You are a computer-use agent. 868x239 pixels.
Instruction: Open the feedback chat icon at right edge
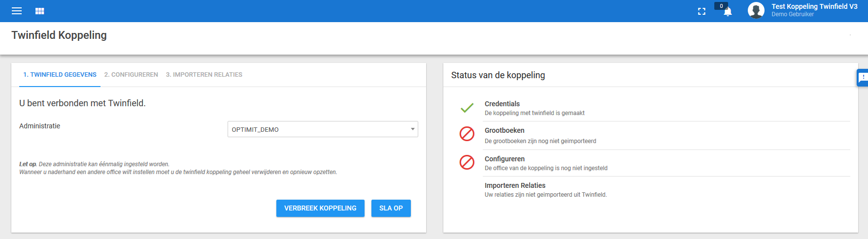[863, 78]
